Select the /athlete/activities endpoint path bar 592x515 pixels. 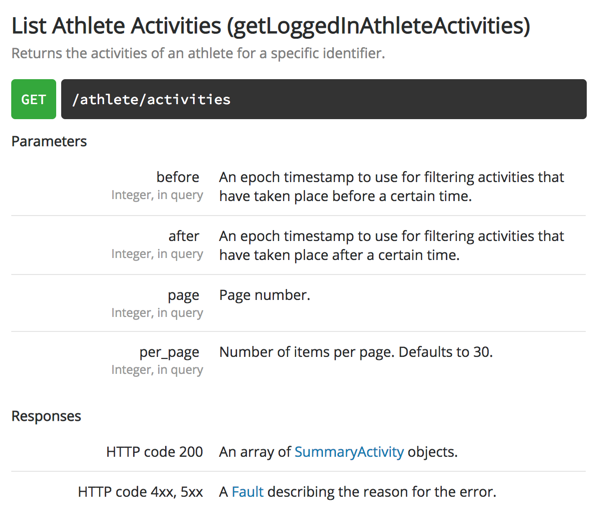tap(324, 99)
